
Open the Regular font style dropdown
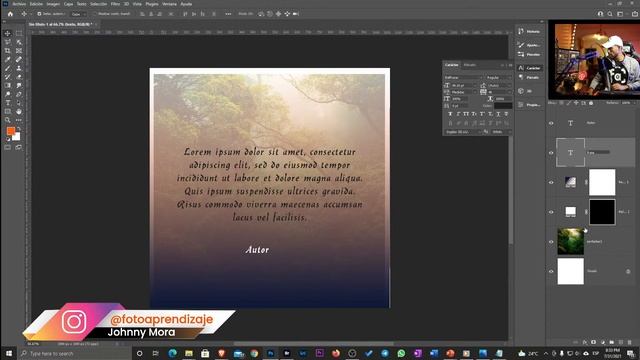[498, 78]
